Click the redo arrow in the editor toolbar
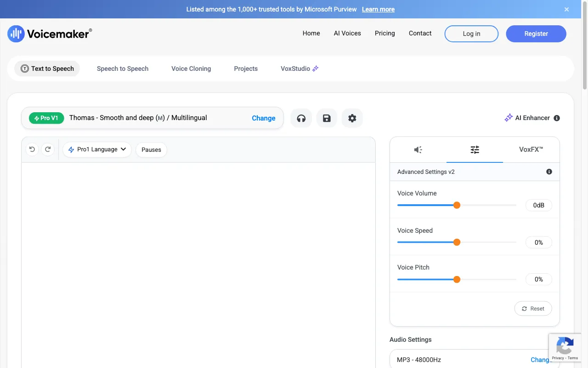588x368 pixels. click(48, 149)
